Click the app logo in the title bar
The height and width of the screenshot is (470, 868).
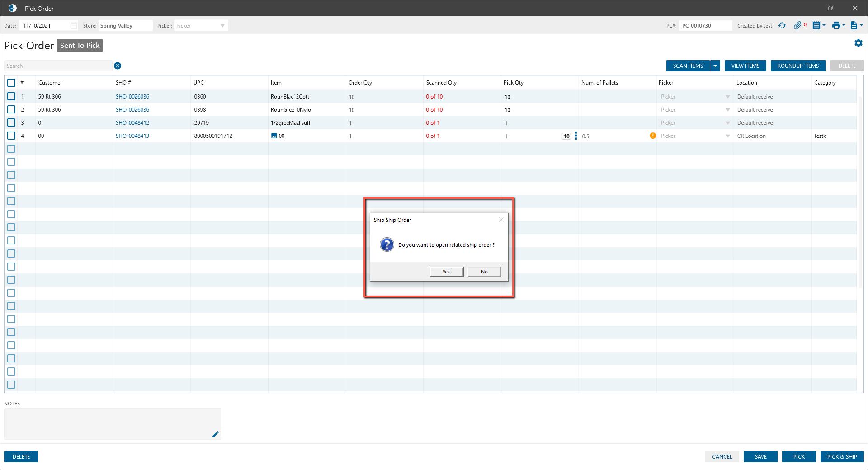pos(13,8)
